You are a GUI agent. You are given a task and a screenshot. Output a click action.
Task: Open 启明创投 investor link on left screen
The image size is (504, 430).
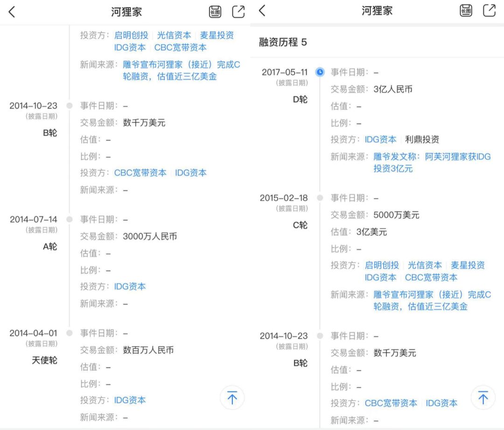131,35
